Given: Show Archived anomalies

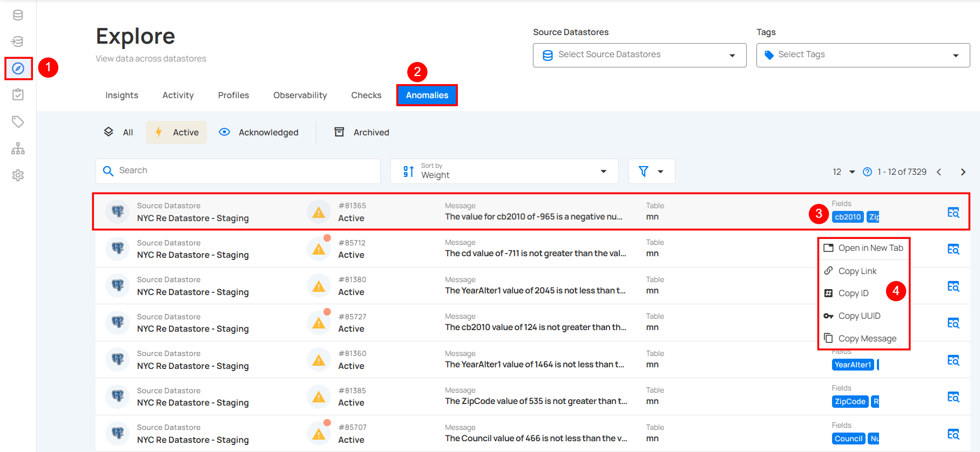Looking at the screenshot, I should (x=362, y=133).
